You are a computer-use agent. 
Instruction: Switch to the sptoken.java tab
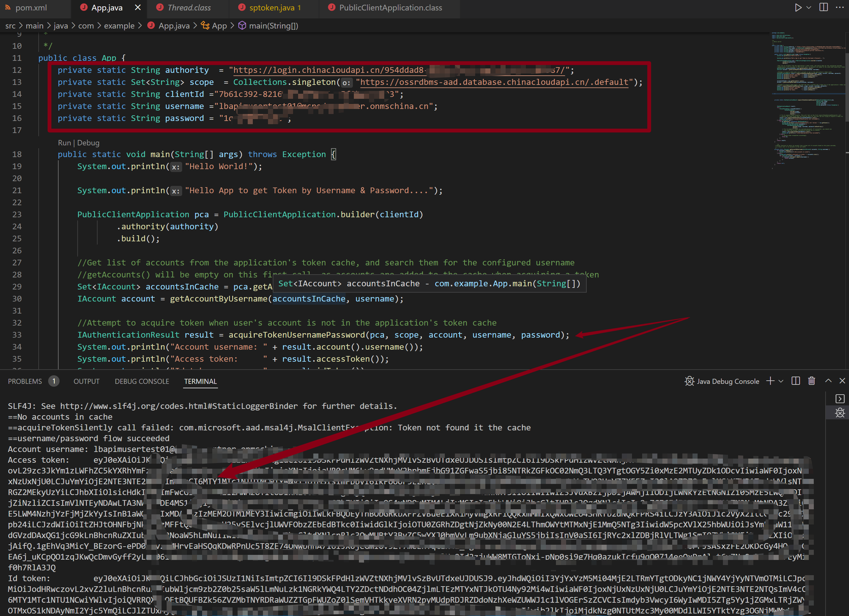coord(275,8)
